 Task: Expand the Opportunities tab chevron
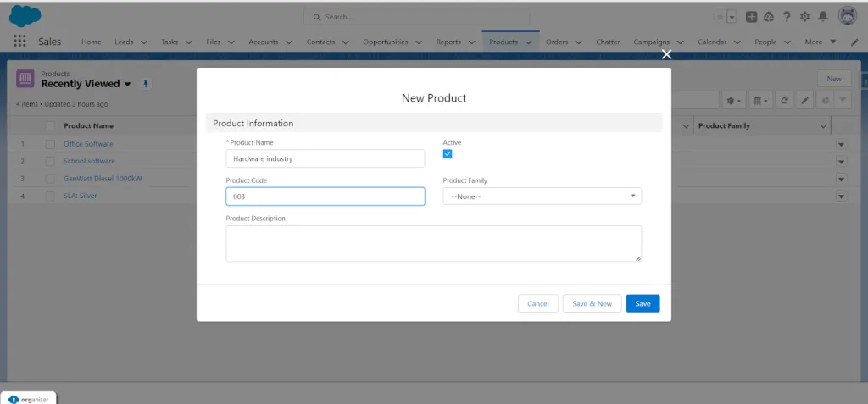coord(419,42)
